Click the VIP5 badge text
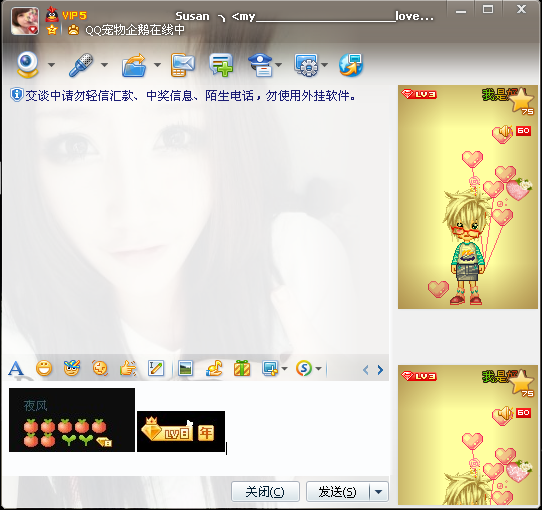 pyautogui.click(x=74, y=16)
